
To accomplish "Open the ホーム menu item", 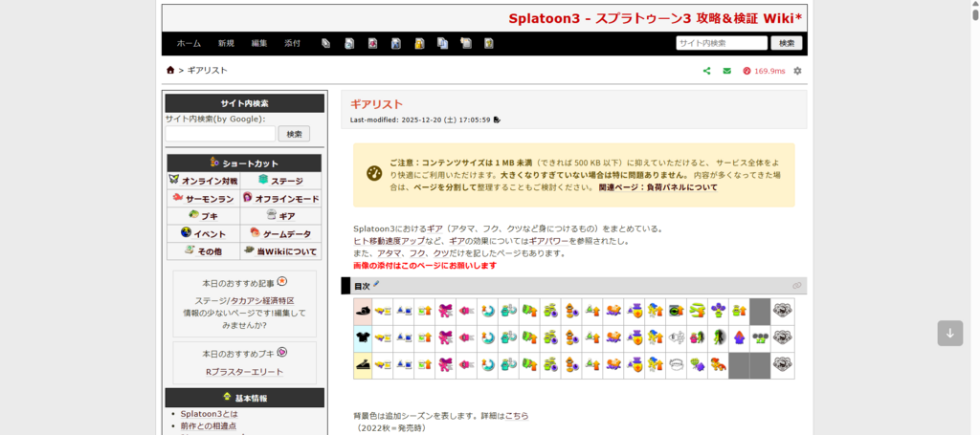I will [189, 43].
